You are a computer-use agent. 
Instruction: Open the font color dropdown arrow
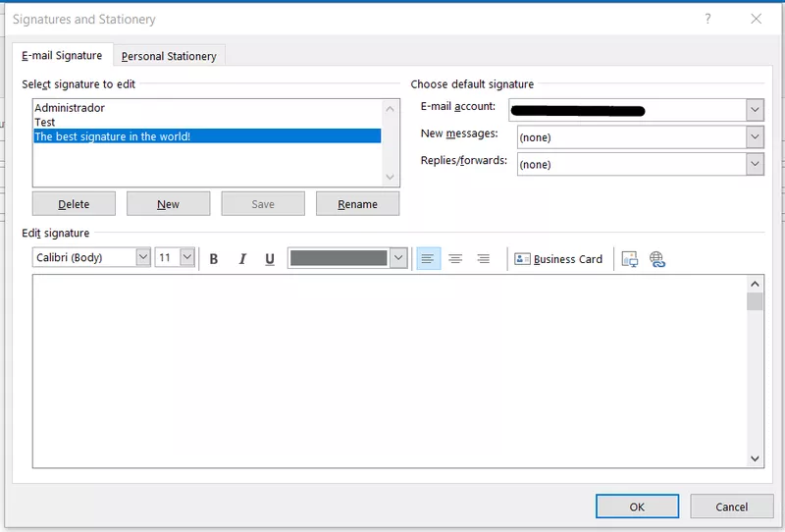pyautogui.click(x=398, y=258)
